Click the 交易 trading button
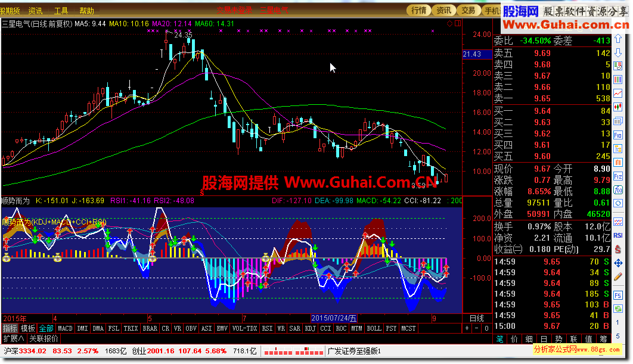 coord(468,11)
